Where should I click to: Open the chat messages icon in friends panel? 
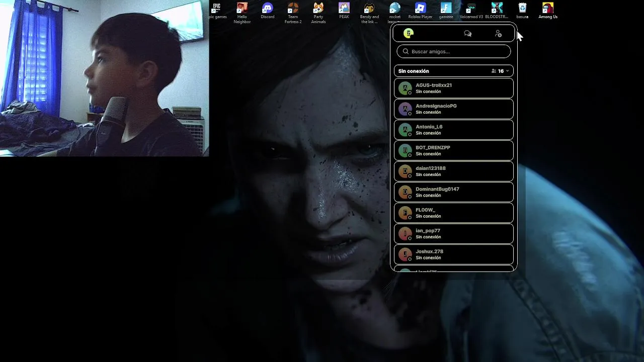[468, 34]
